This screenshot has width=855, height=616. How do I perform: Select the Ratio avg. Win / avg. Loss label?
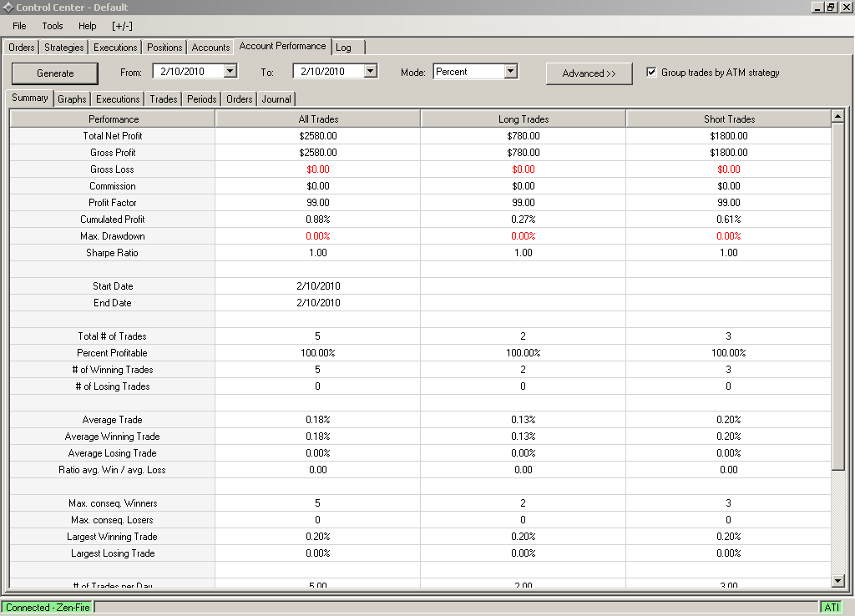pyautogui.click(x=112, y=470)
